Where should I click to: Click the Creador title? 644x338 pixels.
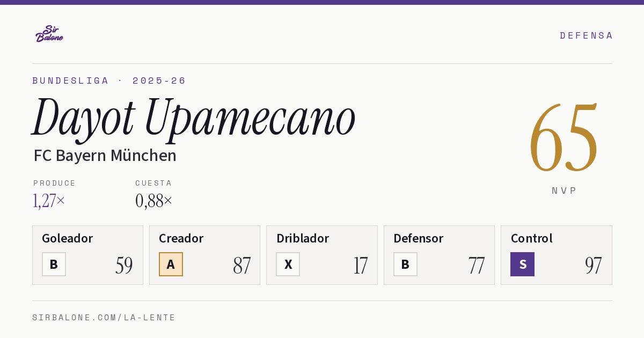[181, 238]
